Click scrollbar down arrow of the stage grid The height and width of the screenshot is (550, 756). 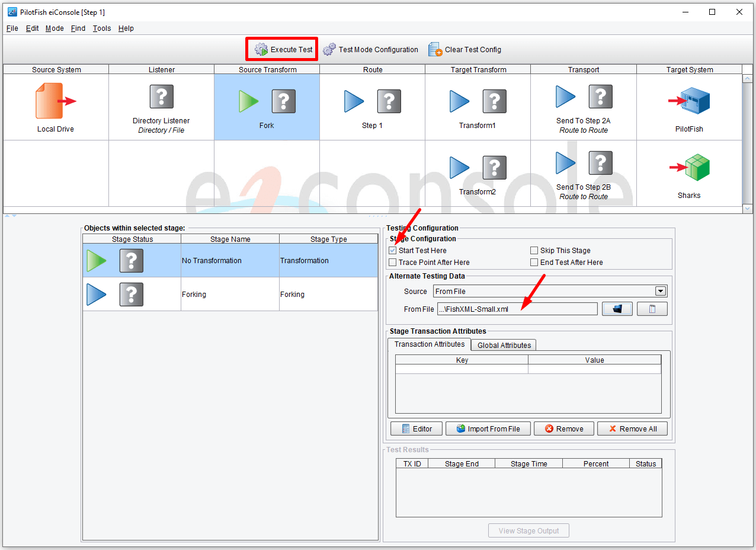tap(748, 209)
